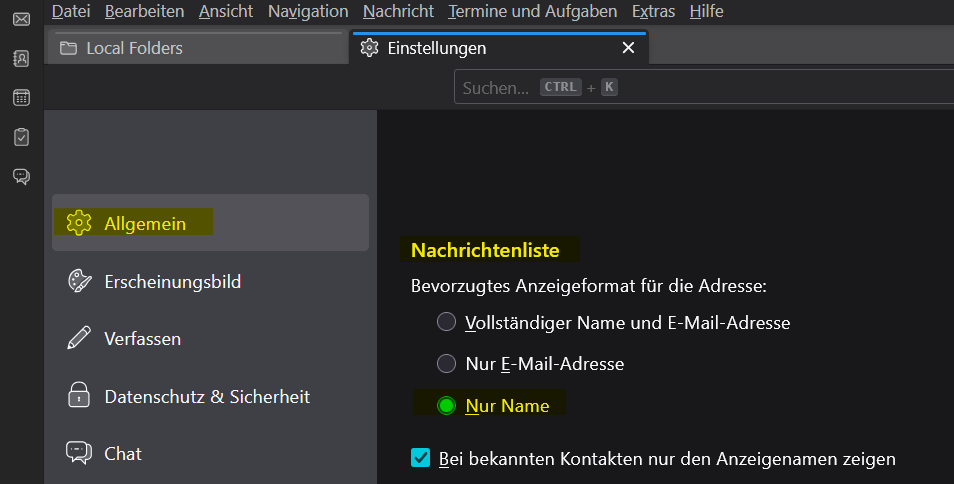Select the Allgemein gear icon
Screen dimensions: 954x484
79,223
